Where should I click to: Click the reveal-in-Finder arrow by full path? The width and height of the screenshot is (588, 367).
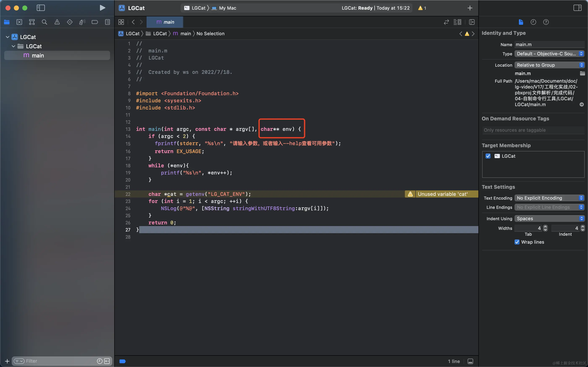(x=581, y=104)
